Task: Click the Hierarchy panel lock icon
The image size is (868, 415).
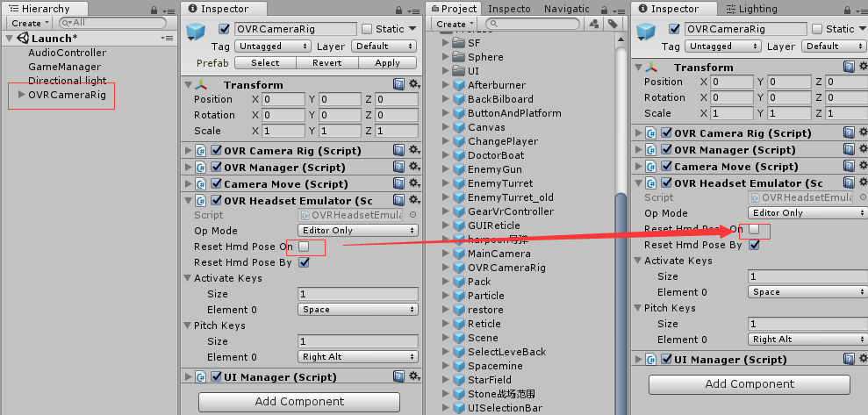Action: pyautogui.click(x=154, y=10)
